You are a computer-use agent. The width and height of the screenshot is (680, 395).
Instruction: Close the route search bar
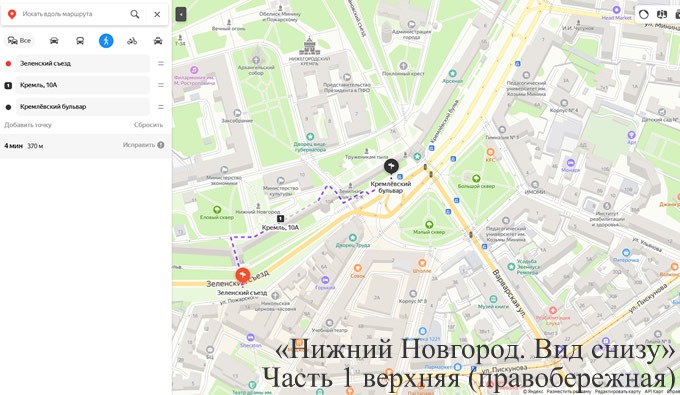point(157,14)
